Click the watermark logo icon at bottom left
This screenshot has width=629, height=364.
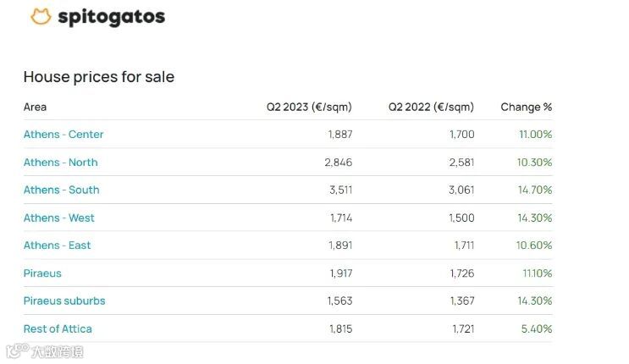tap(18, 351)
